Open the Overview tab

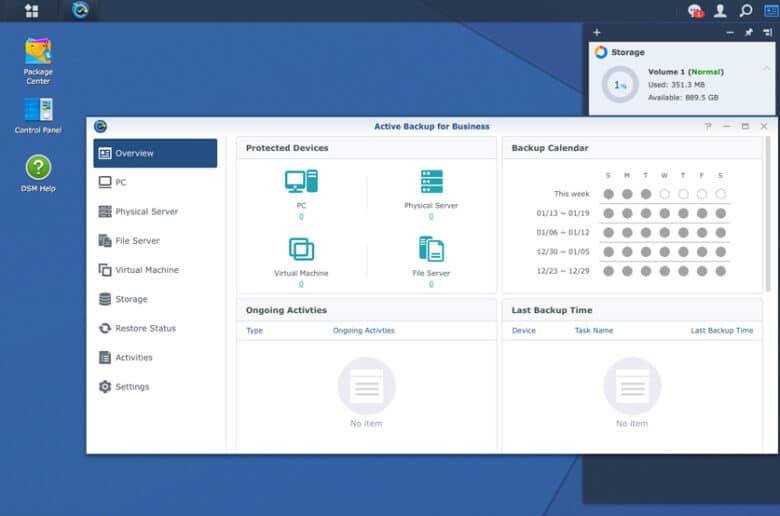[155, 153]
